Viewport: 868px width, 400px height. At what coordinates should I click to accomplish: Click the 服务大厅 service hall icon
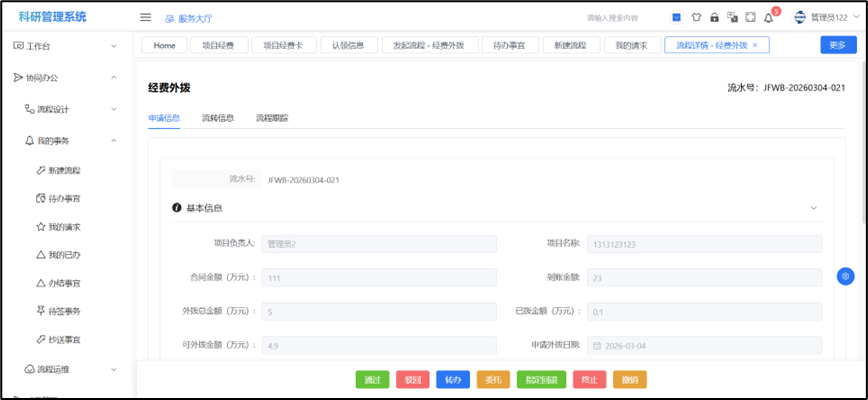click(169, 18)
